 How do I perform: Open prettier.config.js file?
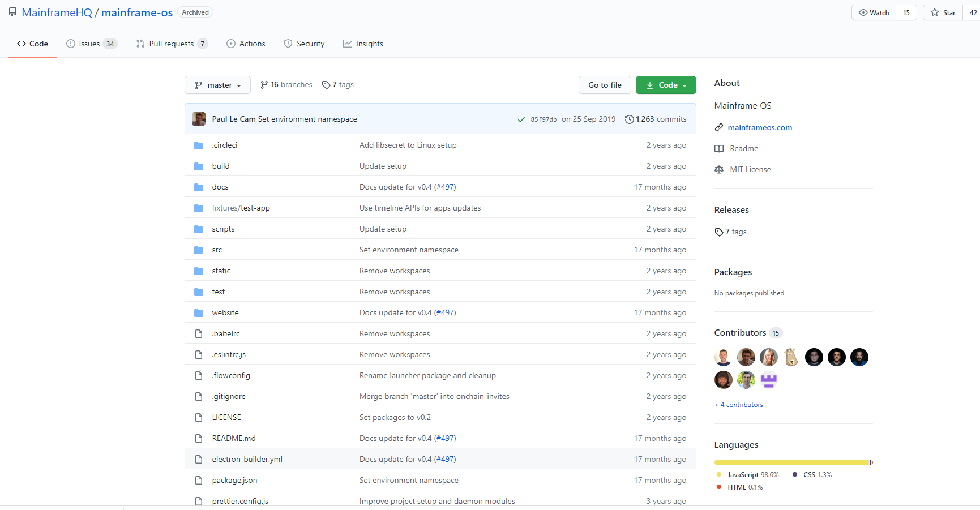pyautogui.click(x=240, y=502)
